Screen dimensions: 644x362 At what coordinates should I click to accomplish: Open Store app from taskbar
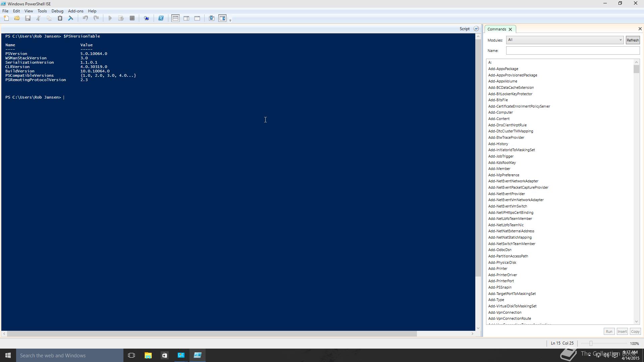coord(164,355)
